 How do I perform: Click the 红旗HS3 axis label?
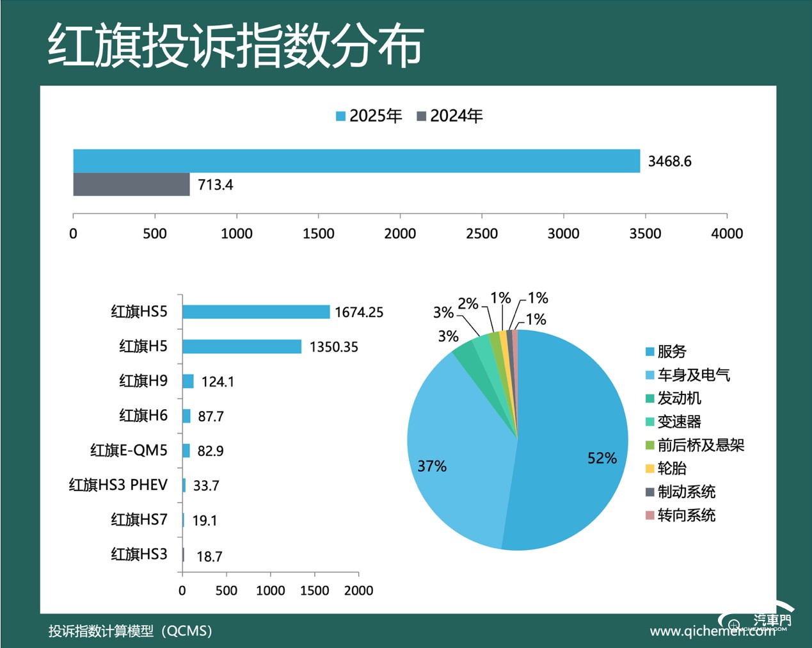[x=139, y=554]
